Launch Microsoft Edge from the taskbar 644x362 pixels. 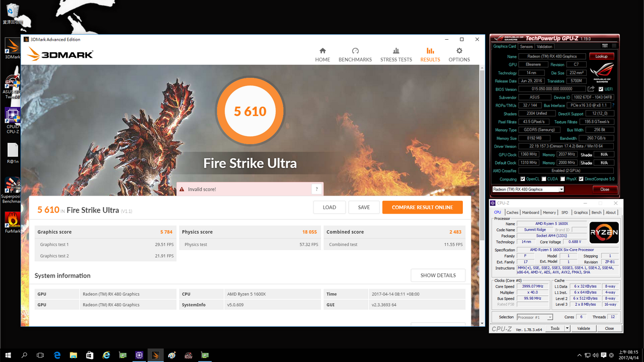(x=57, y=355)
